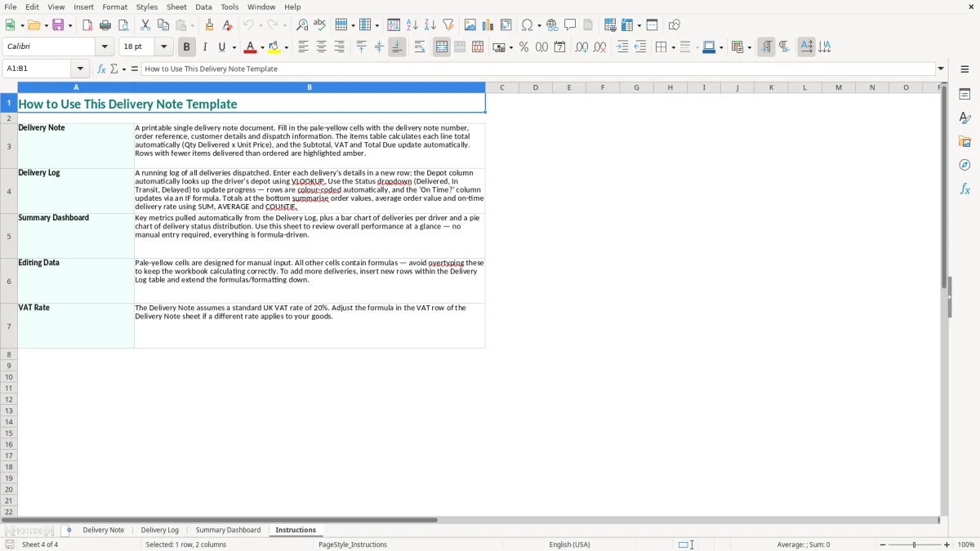Click column C header
The image size is (980, 551).
point(502,87)
